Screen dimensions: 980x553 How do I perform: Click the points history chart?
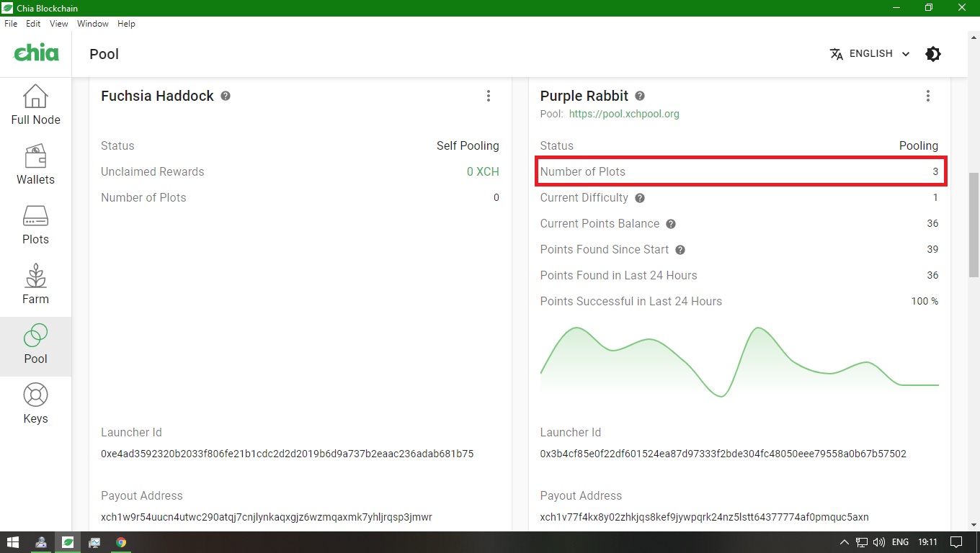tap(739, 361)
